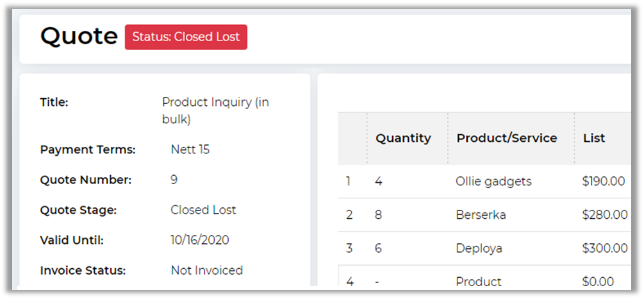Viewport: 644px width, 299px height.
Task: Select the Berserka product row
Action: pos(481,215)
